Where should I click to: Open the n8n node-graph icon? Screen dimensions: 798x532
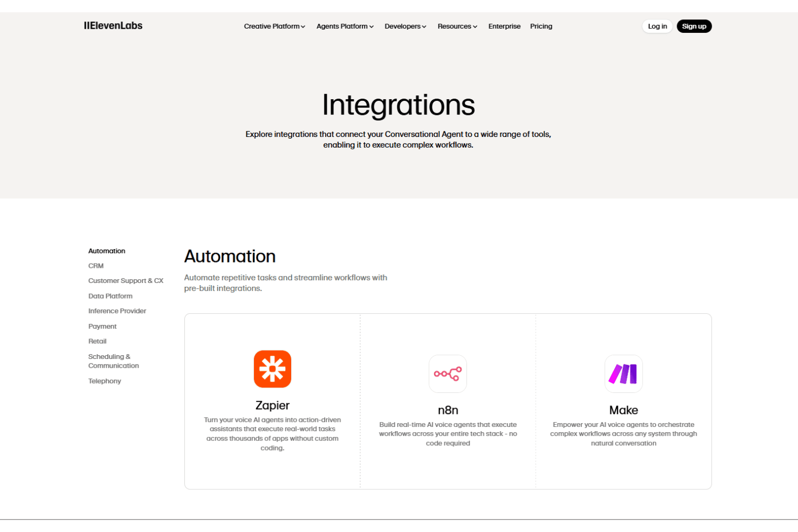pos(448,374)
